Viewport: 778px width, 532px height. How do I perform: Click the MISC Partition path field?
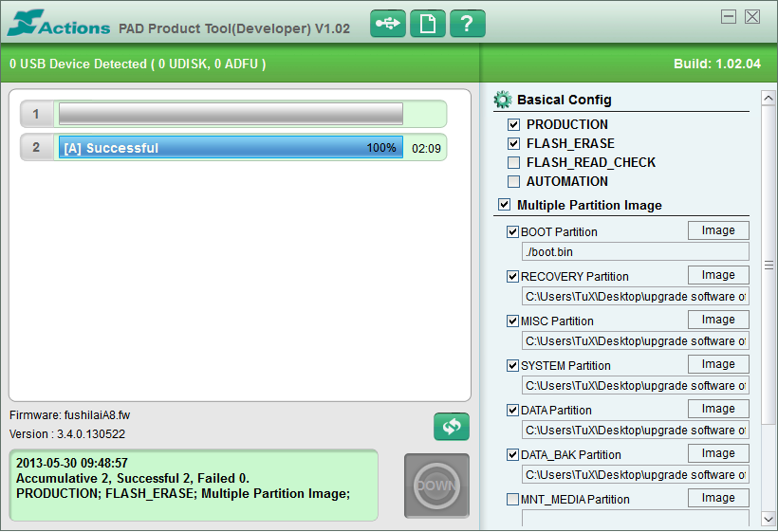click(x=635, y=341)
